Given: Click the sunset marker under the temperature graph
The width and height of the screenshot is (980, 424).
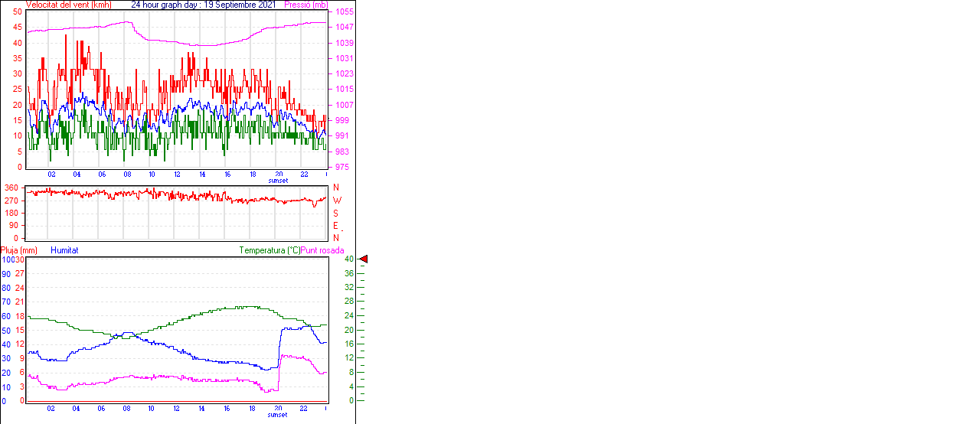Looking at the screenshot, I should point(278,415).
